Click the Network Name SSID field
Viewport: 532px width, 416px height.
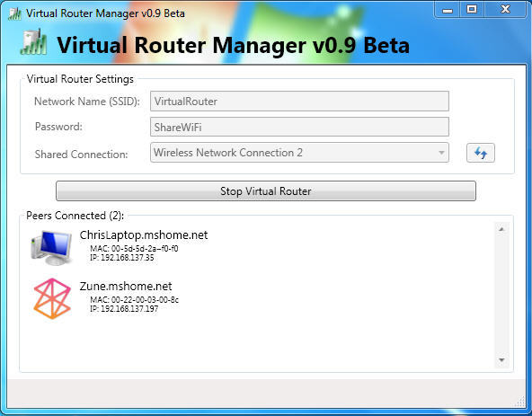coord(299,102)
